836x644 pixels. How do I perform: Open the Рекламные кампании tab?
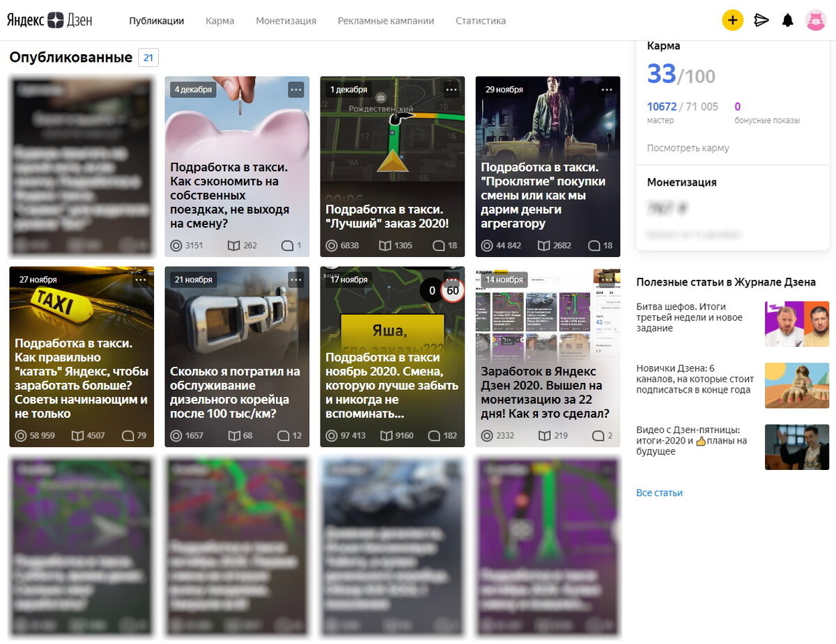click(386, 21)
